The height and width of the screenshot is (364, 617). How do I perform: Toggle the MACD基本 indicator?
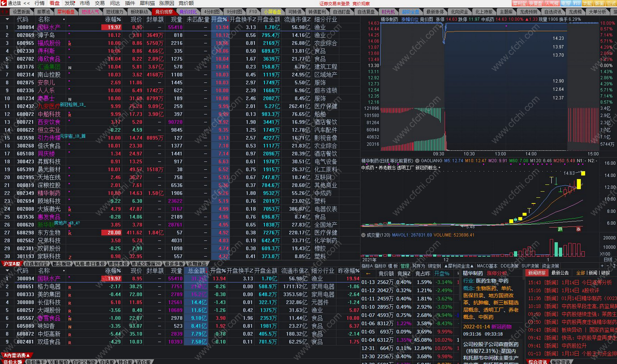[487, 266]
